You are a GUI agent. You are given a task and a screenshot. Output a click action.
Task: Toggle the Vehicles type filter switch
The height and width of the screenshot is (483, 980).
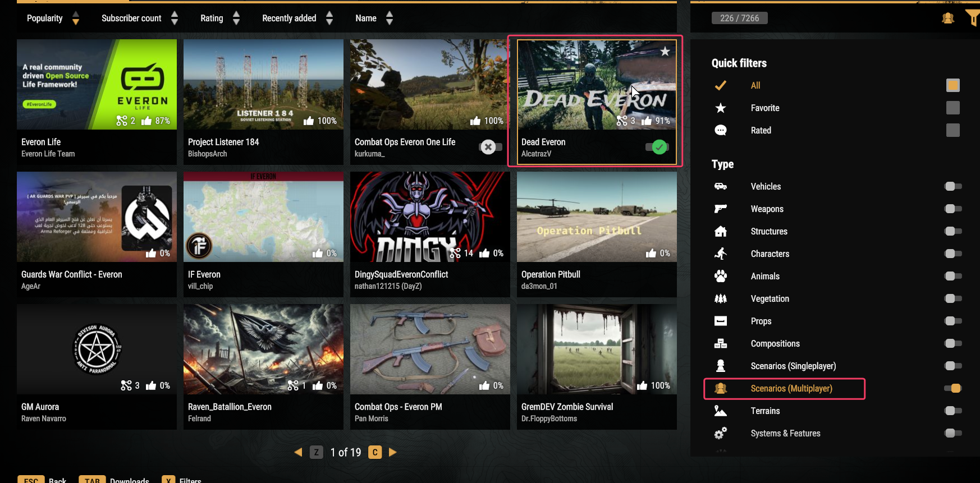pos(953,186)
